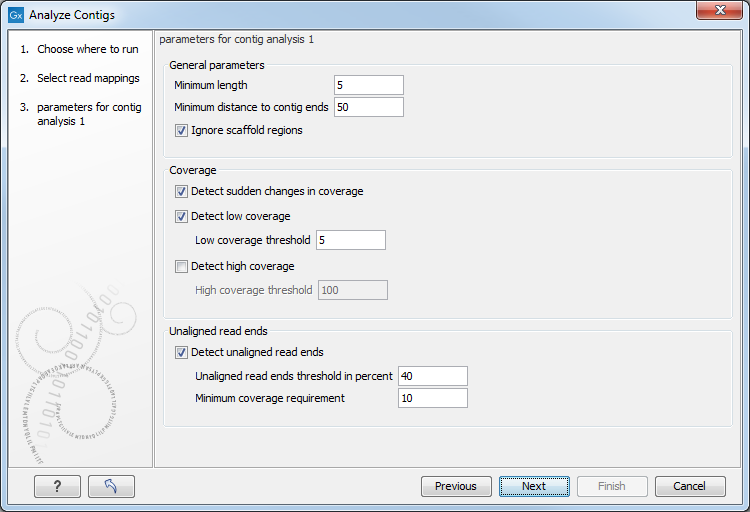The image size is (750, 512).
Task: Click the 'Minimum distance to contig ends' label
Action: pyautogui.click(x=251, y=107)
